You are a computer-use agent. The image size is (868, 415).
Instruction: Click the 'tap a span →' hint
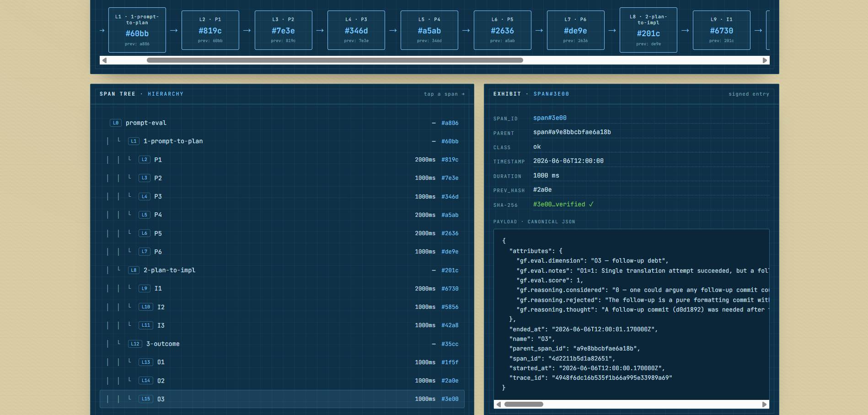point(444,94)
